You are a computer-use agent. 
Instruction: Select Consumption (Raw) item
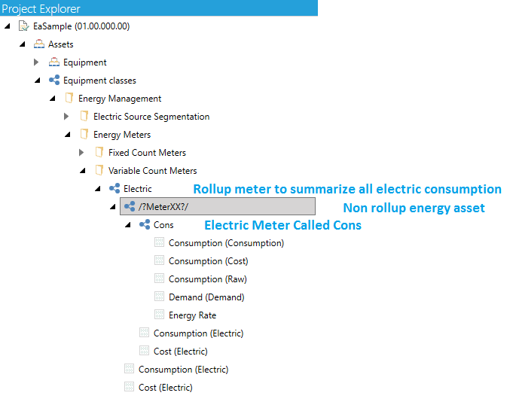pos(208,279)
